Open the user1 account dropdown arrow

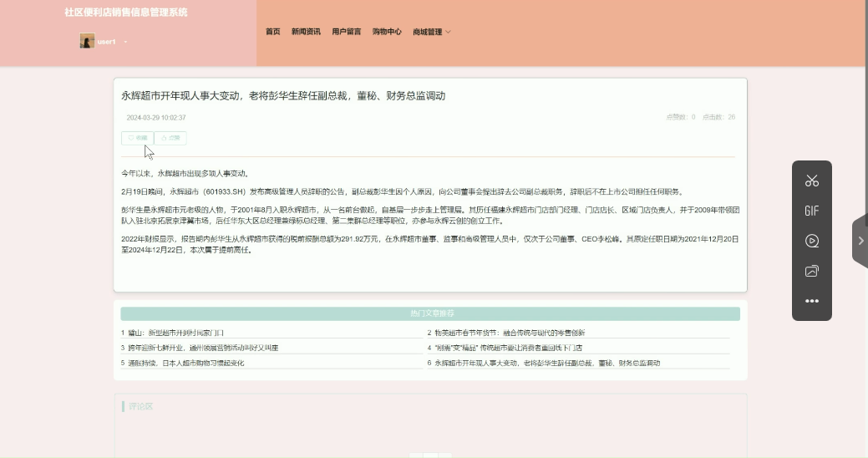(125, 42)
